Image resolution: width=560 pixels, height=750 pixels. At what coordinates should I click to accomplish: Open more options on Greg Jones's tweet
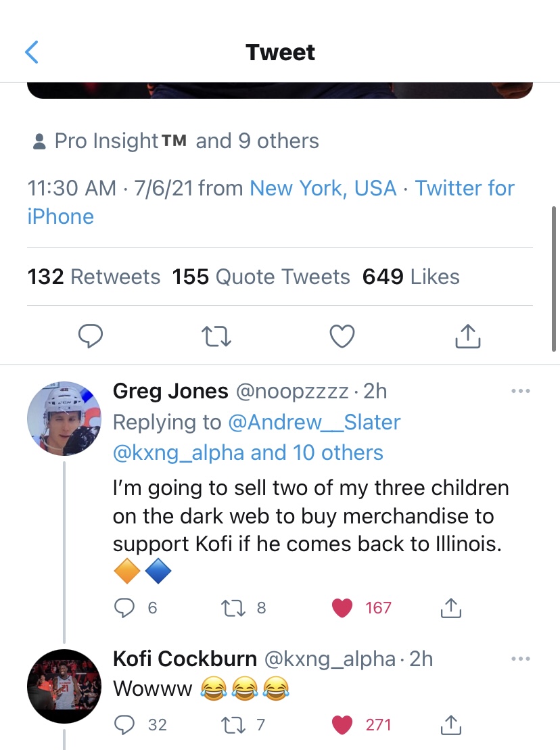pos(521,391)
